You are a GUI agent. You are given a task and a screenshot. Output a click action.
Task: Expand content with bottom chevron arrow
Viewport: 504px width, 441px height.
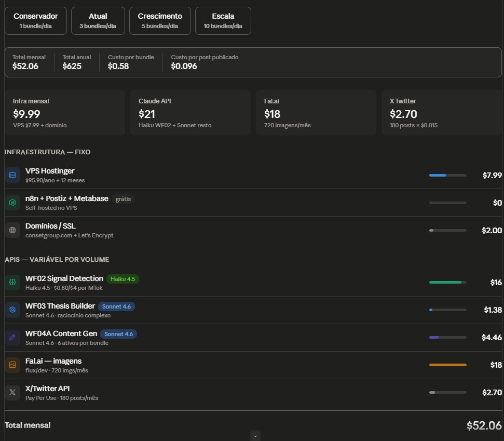pyautogui.click(x=255, y=436)
